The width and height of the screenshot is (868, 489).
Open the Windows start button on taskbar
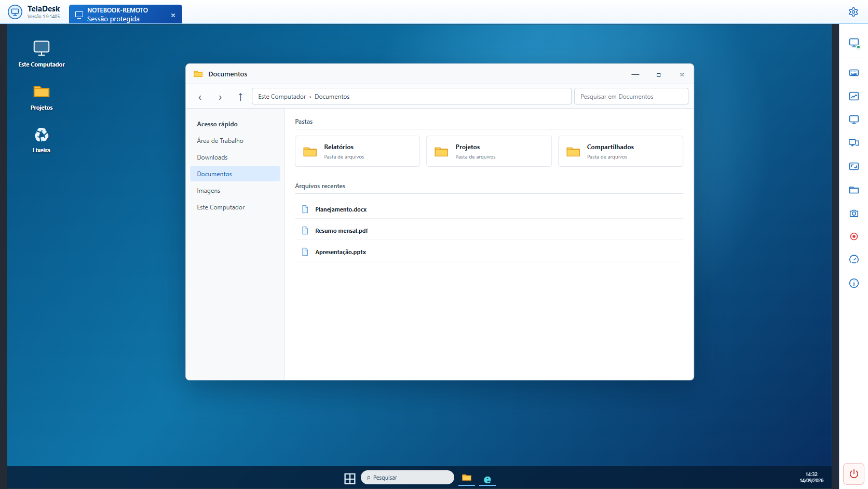tap(350, 478)
